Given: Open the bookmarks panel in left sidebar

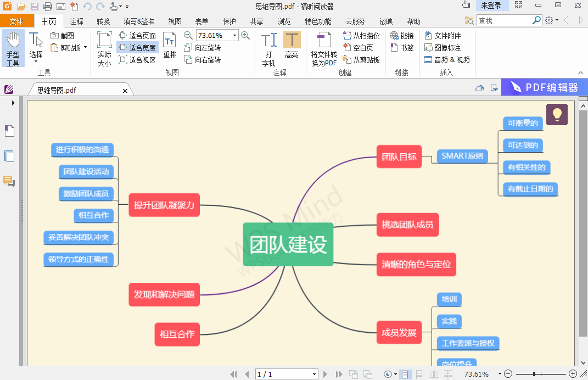Looking at the screenshot, I should pos(9,131).
